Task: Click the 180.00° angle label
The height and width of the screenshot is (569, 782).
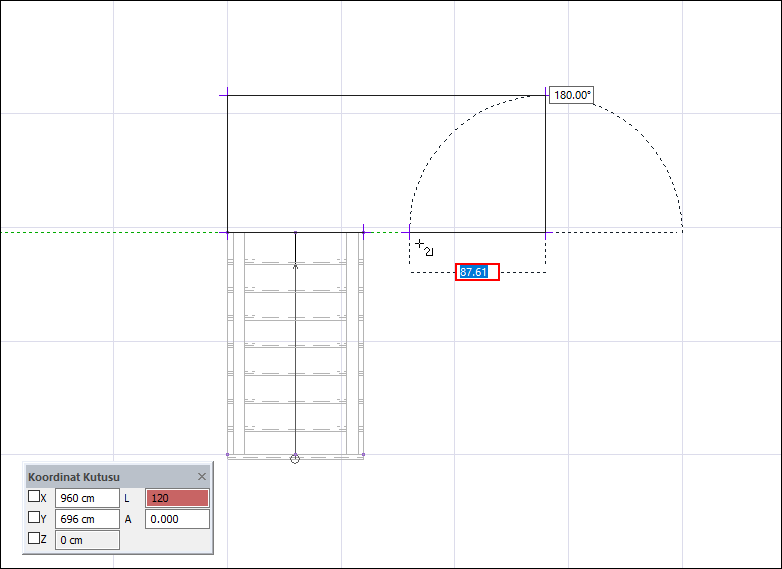Action: click(572, 95)
